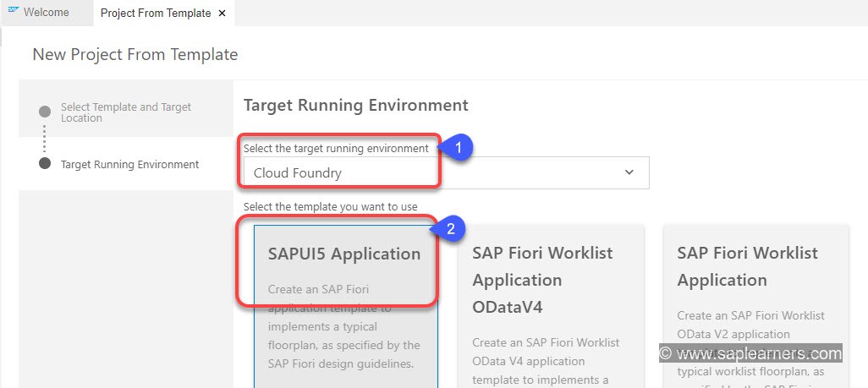Go to Select Template and Target Location step
This screenshot has height=388, width=868.
(126, 112)
